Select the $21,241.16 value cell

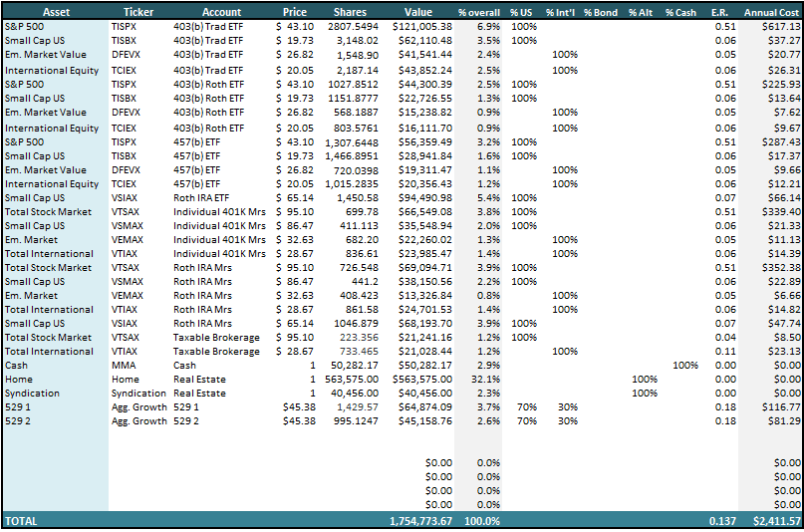(425, 337)
